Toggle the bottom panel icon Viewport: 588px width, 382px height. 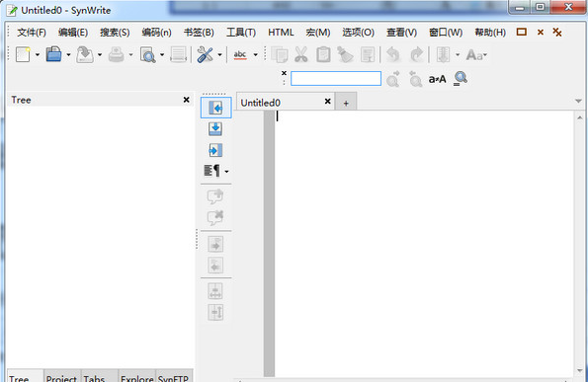click(215, 129)
